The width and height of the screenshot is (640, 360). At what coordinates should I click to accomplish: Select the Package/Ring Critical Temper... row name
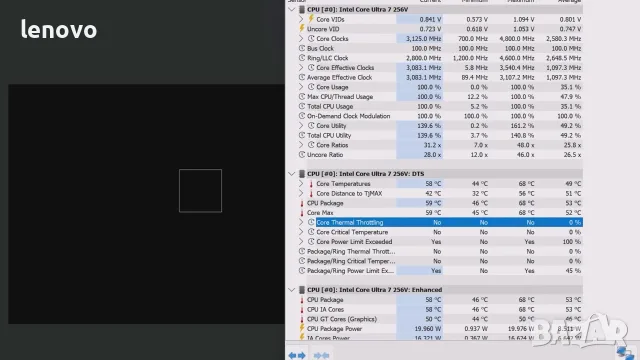[351, 261]
